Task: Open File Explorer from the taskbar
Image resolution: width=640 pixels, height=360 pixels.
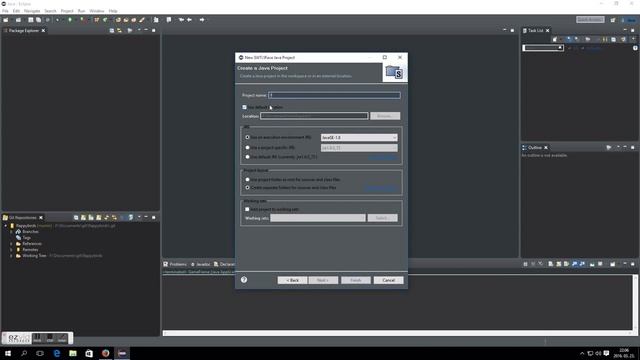Action: click(73, 353)
